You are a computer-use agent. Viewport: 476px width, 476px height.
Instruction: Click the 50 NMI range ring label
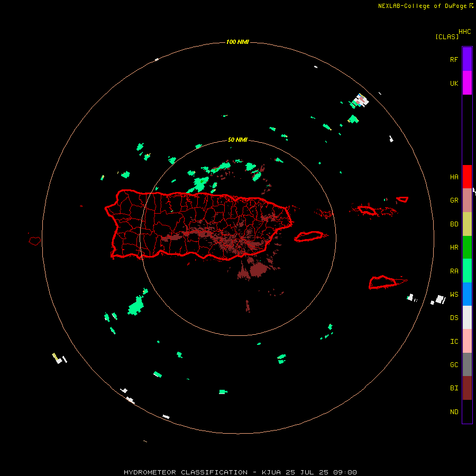tap(237, 140)
